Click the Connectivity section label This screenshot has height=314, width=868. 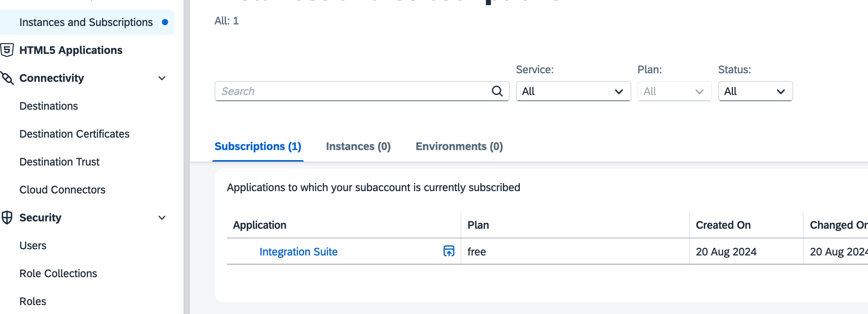(x=52, y=78)
